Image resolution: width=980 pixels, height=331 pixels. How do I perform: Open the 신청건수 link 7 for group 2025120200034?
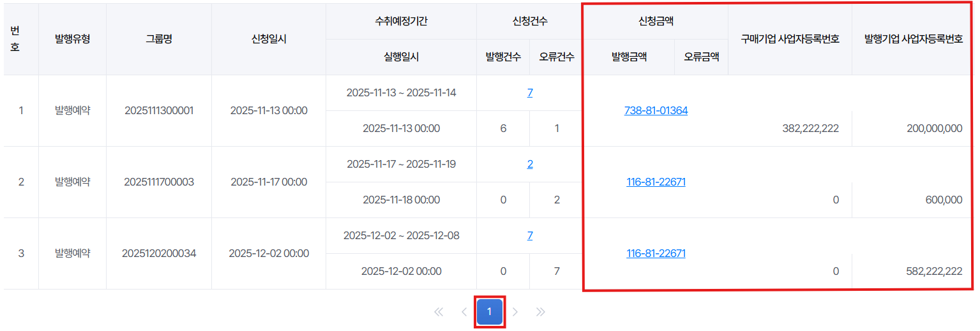(x=530, y=235)
